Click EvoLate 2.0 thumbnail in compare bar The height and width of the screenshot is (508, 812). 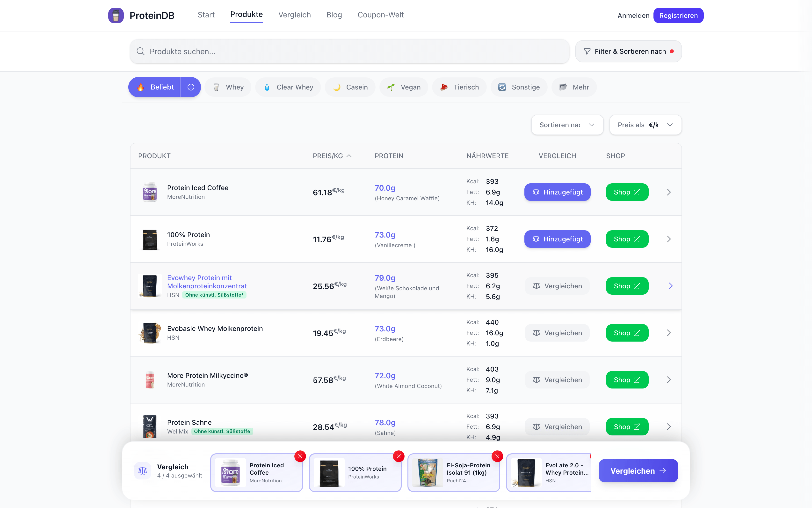[x=526, y=473]
